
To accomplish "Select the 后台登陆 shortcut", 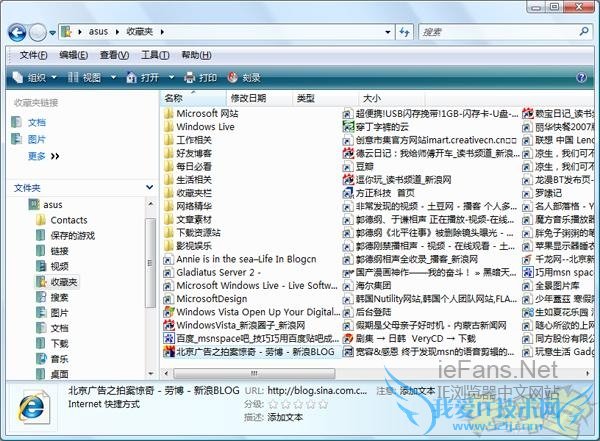I will [367, 312].
